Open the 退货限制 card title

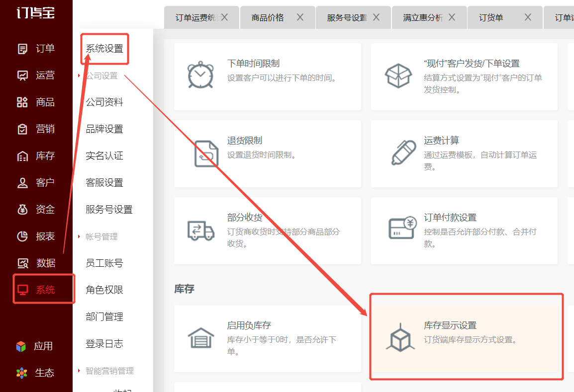(245, 141)
